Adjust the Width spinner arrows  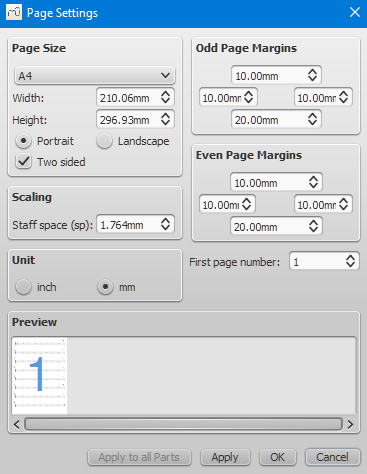[x=166, y=98]
